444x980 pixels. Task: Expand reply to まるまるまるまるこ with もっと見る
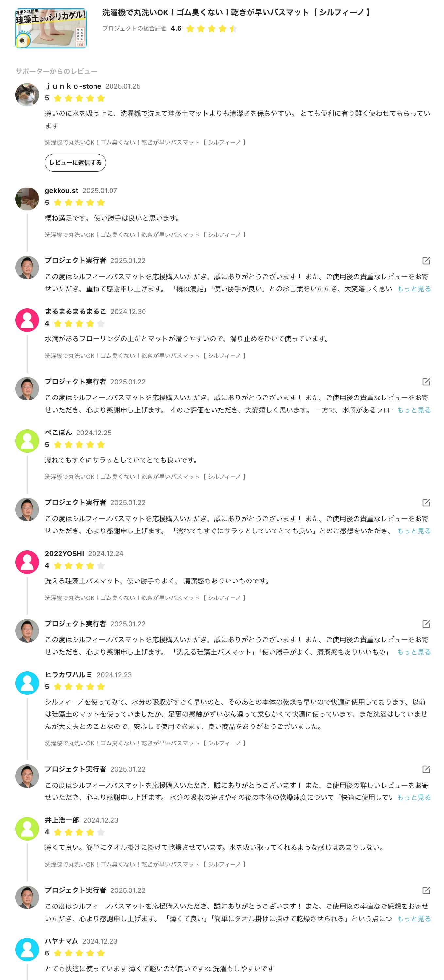coord(414,410)
